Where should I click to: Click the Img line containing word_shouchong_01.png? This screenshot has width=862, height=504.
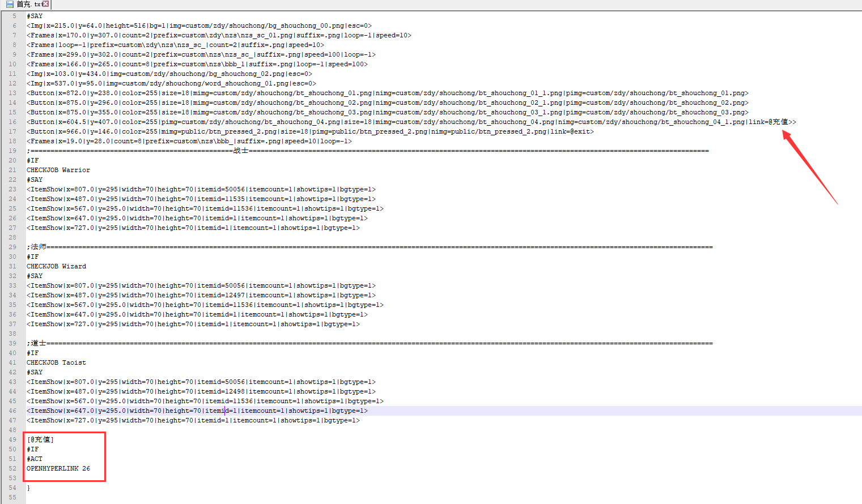171,83
